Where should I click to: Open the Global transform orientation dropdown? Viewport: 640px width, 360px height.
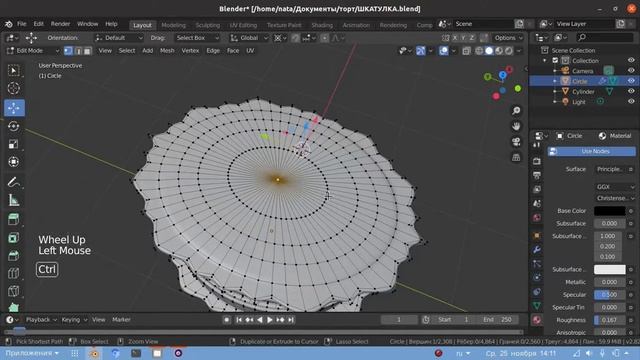249,38
